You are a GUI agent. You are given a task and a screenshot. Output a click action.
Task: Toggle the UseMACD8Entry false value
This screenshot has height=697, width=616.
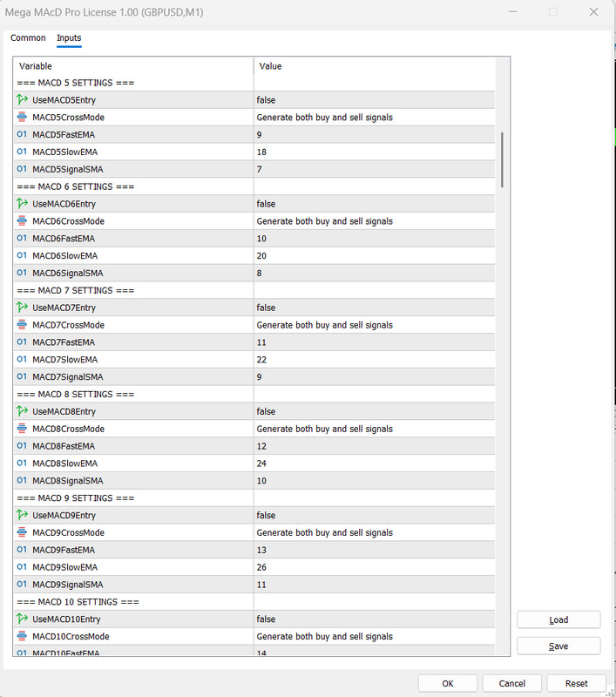click(x=375, y=411)
